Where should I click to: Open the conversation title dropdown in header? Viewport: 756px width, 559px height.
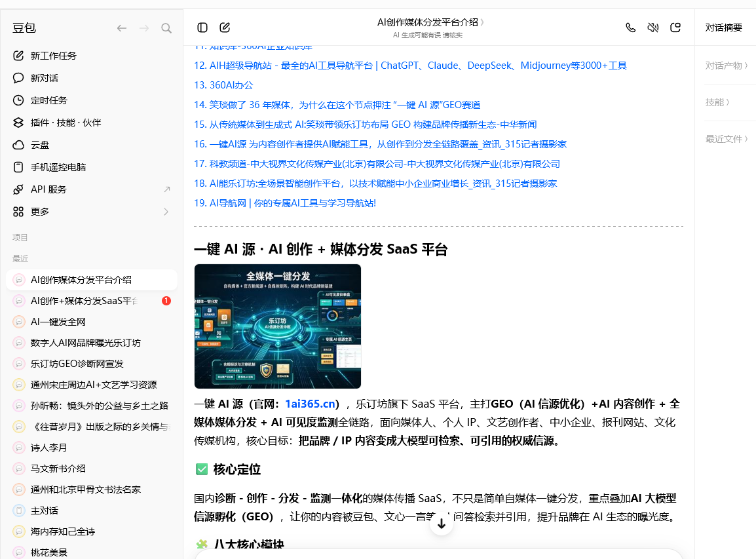tap(430, 22)
